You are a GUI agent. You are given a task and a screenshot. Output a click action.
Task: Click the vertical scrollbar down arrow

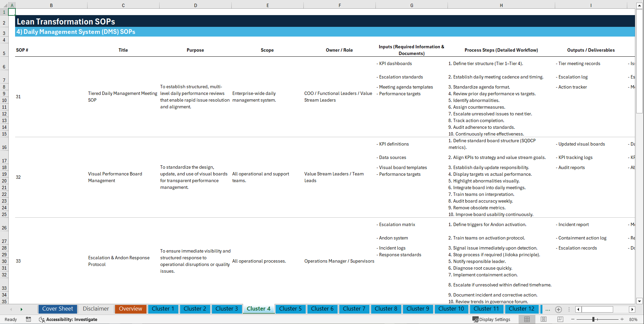pos(640,301)
